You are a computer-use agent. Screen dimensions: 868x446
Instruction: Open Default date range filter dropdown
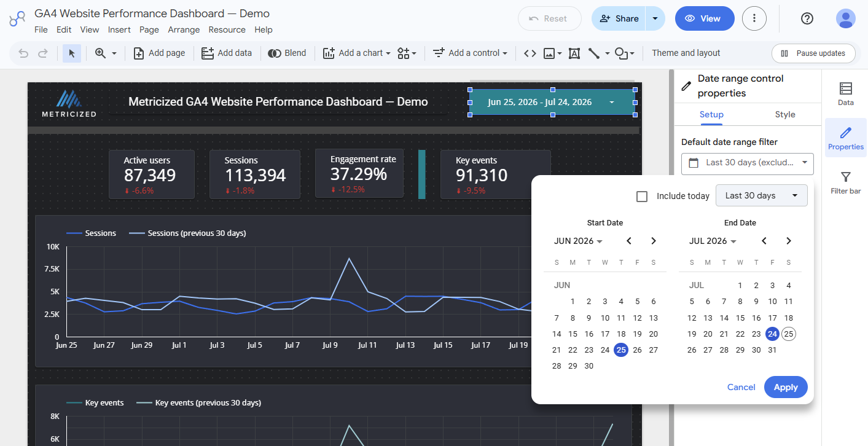748,163
